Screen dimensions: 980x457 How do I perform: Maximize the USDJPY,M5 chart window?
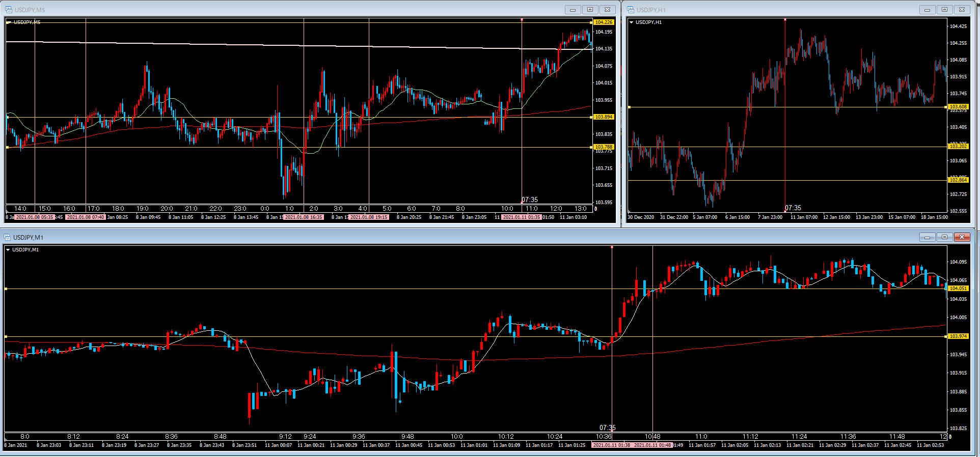tap(590, 10)
